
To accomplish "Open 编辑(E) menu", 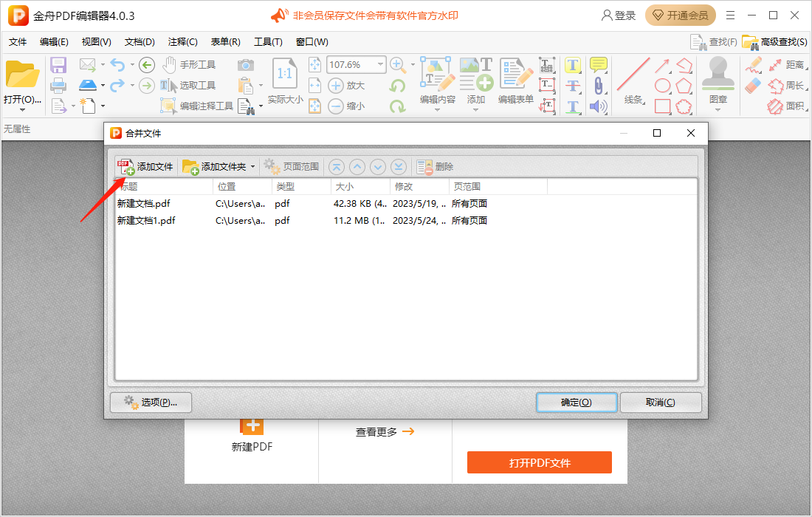I will pos(54,42).
